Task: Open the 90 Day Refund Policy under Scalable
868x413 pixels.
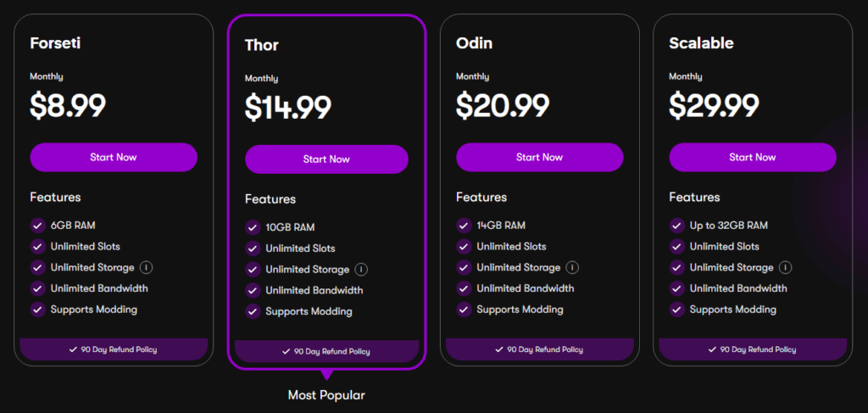Action: 752,349
